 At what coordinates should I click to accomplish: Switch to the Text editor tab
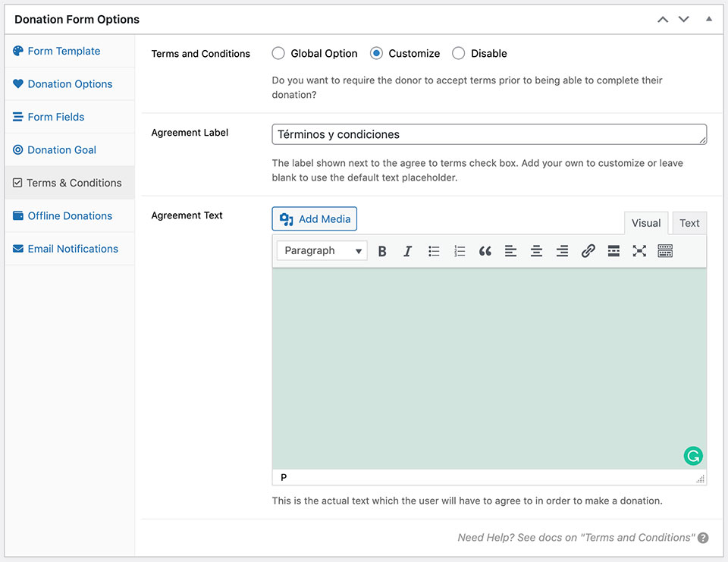[689, 223]
